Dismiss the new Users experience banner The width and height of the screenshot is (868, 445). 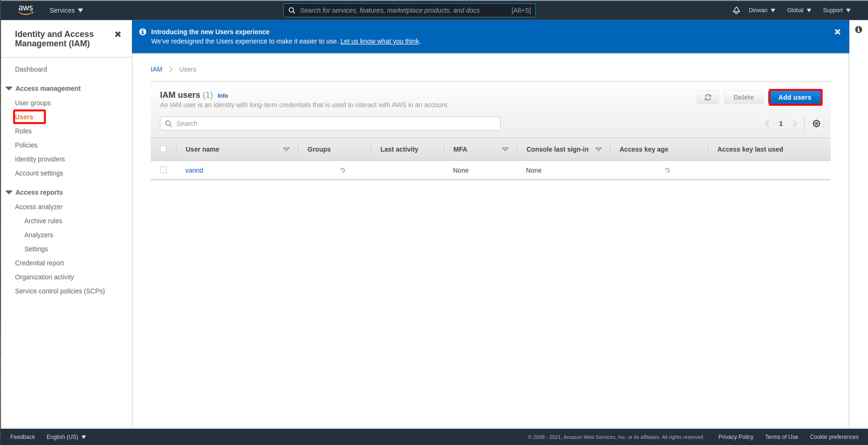(837, 32)
